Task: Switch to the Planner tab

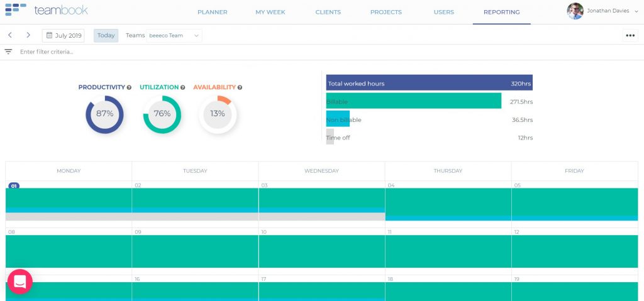Action: click(212, 12)
